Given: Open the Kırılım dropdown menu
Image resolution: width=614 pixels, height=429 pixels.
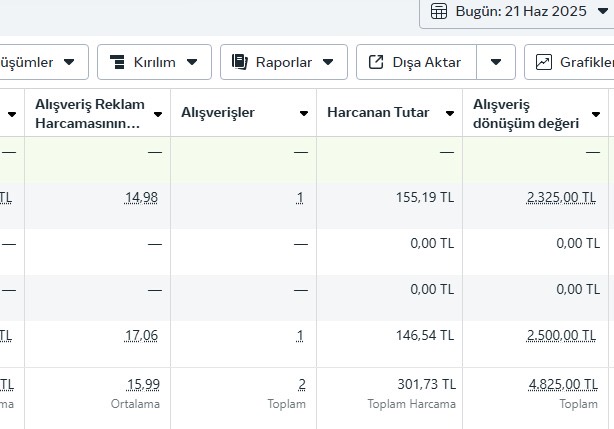Looking at the screenshot, I should pyautogui.click(x=154, y=62).
